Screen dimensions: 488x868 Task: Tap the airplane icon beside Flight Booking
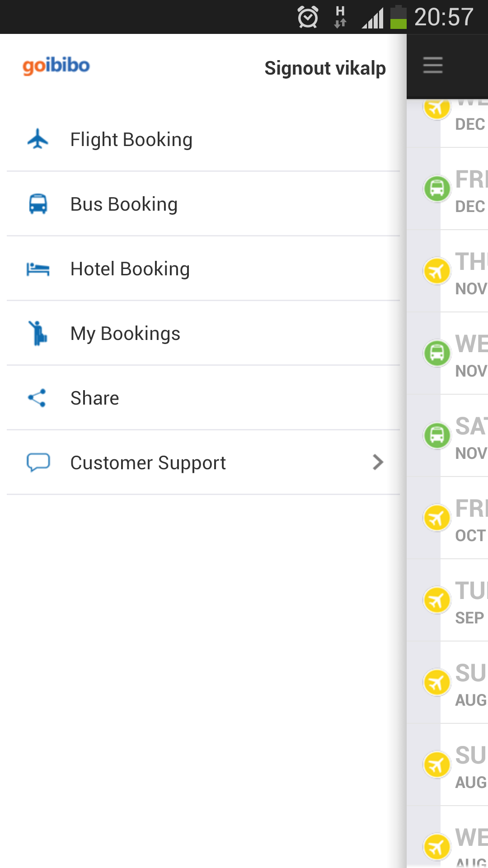point(38,139)
